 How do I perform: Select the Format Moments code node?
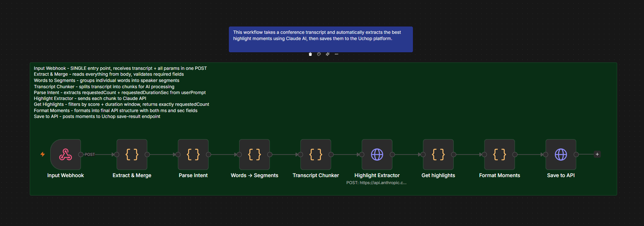point(500,154)
